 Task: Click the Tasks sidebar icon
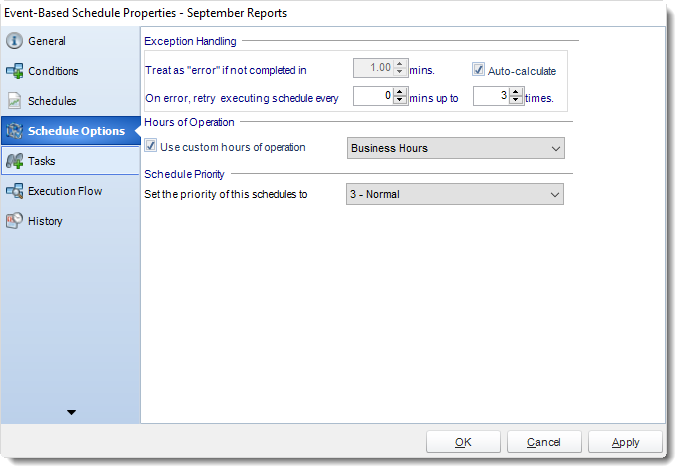pos(14,161)
